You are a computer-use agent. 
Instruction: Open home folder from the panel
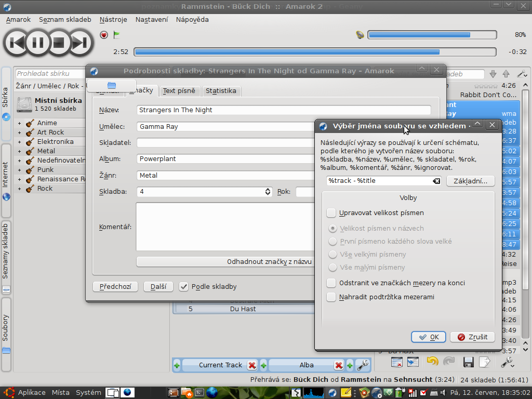pos(187,393)
